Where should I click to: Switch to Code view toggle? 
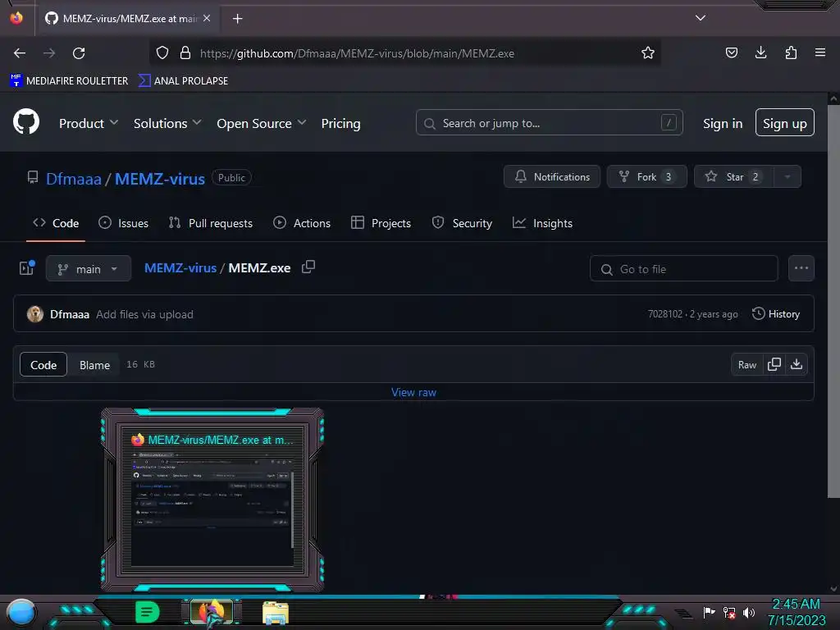click(x=43, y=365)
